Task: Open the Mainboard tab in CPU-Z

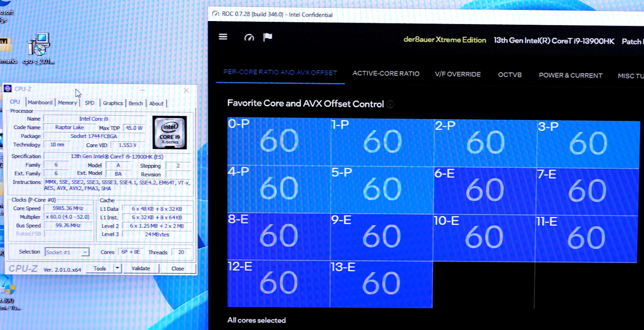Action: coord(40,102)
